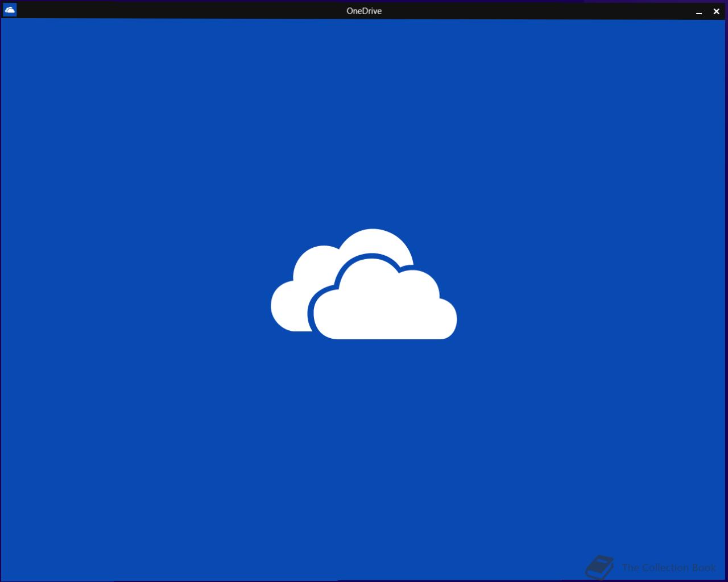Close the OneDrive window
Image resolution: width=728 pixels, height=582 pixels.
717,11
